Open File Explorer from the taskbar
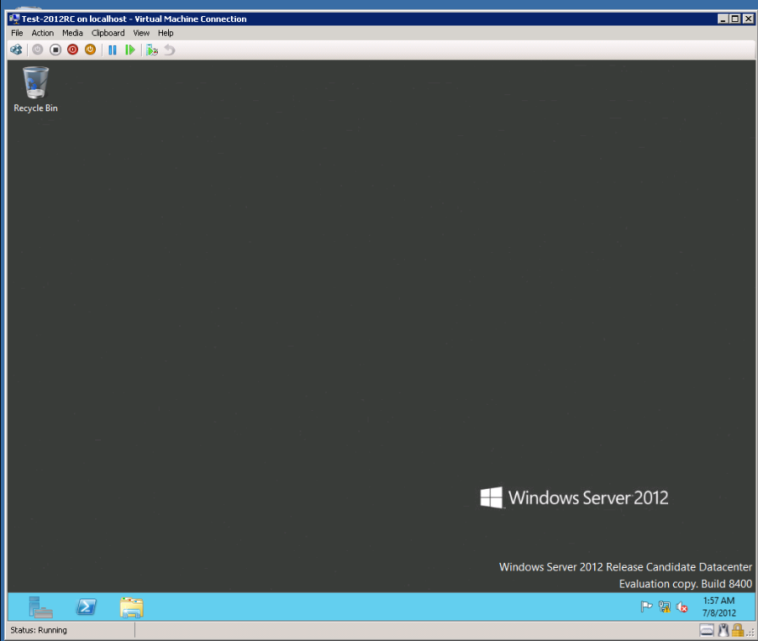758x641 pixels. coord(131,608)
